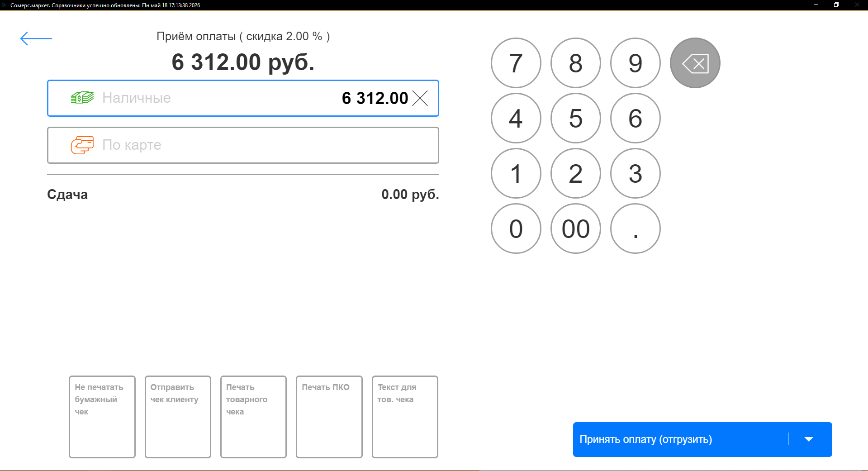Open dropdown arrow beside accept payment button
This screenshot has height=471, width=868.
(809, 439)
